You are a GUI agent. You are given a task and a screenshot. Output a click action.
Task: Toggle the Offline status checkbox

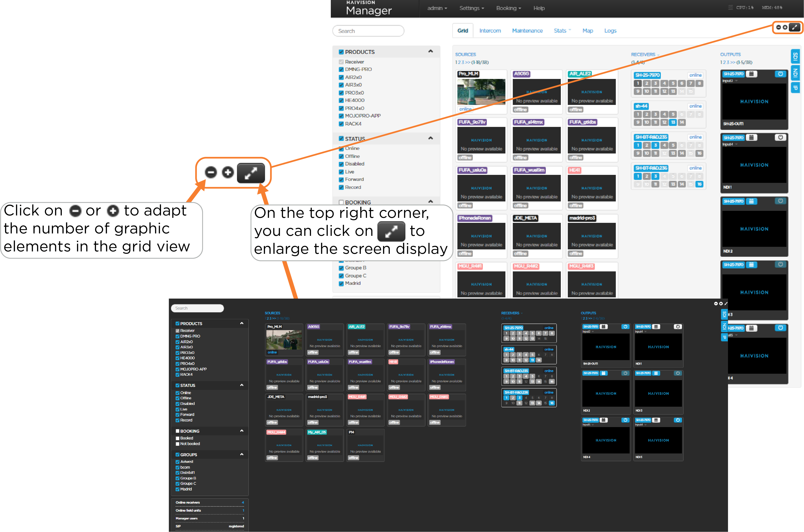pos(341,156)
